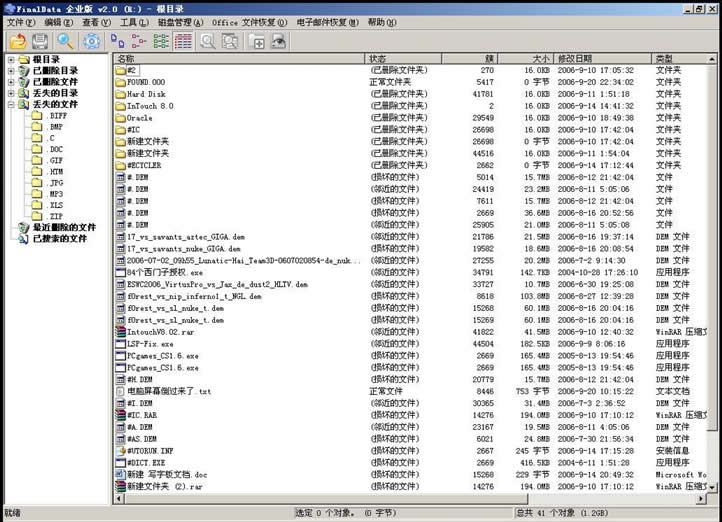Click the WinRAR icon of IntouchV8.02.rar
The width and height of the screenshot is (722, 522).
click(x=120, y=332)
